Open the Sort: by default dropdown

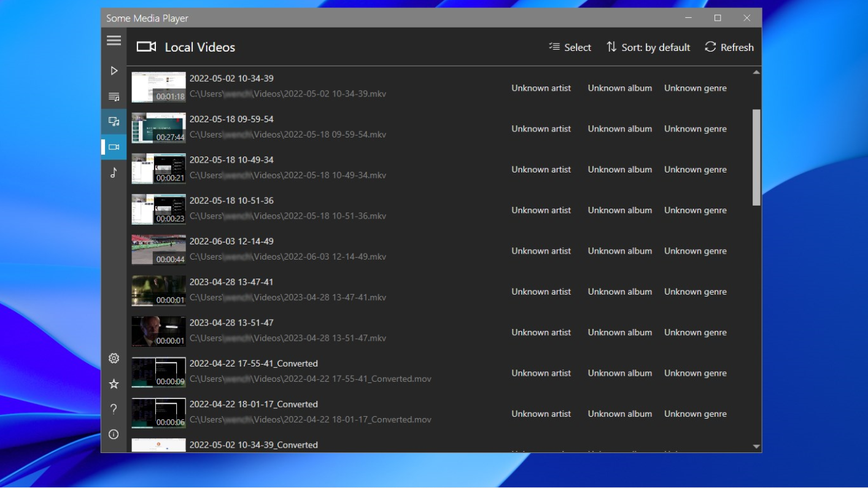click(648, 47)
